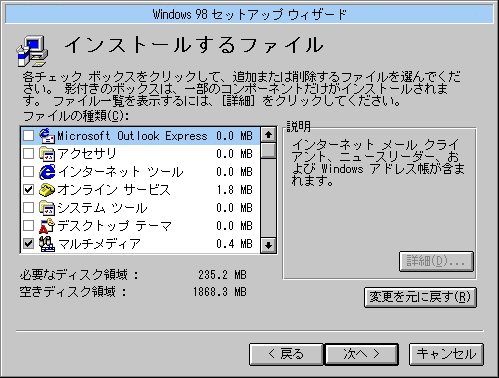Uncheck the オンライン サービス checkbox

click(28, 190)
